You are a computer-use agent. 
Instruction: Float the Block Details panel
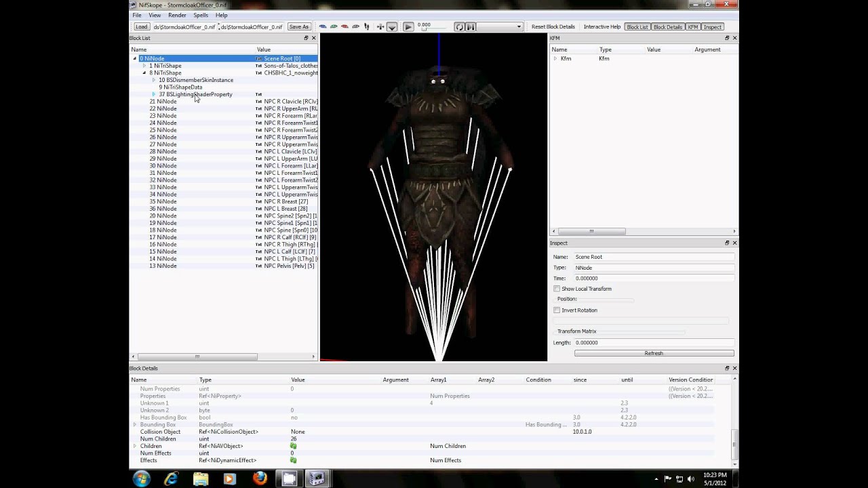point(727,368)
